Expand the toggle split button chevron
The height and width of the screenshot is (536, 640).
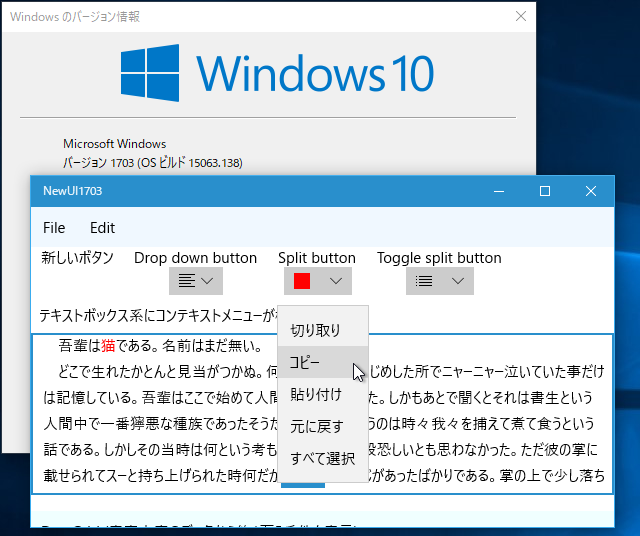click(458, 281)
